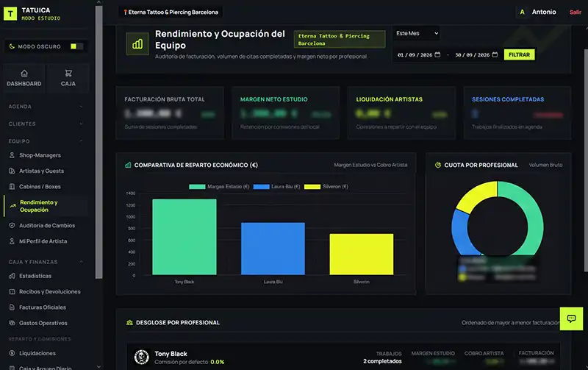Click the sidebar scrollbar thumb

tap(98, 142)
